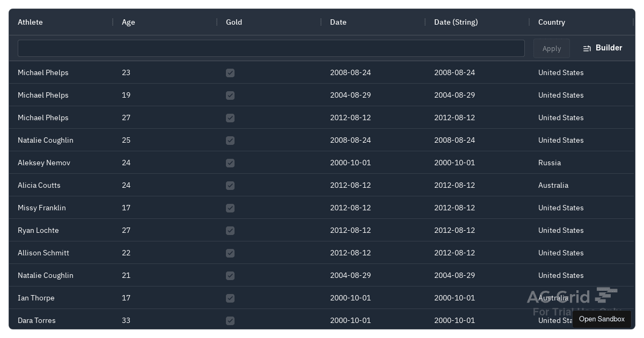Open the Open Sandbox link
Image resolution: width=644 pixels, height=338 pixels.
[602, 319]
